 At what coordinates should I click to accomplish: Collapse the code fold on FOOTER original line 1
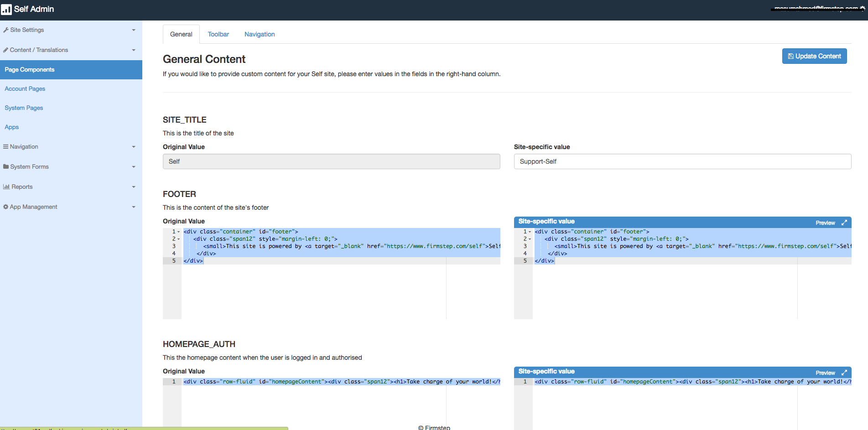(x=178, y=231)
